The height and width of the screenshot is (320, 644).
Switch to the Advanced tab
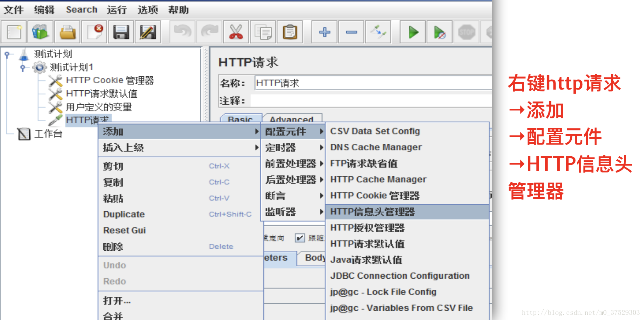point(292,118)
